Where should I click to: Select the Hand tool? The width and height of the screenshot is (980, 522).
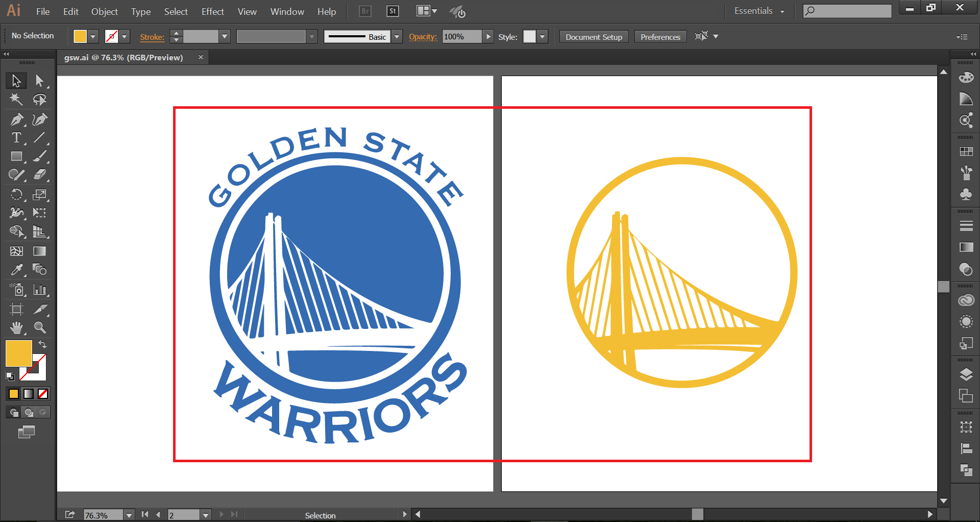coord(16,327)
